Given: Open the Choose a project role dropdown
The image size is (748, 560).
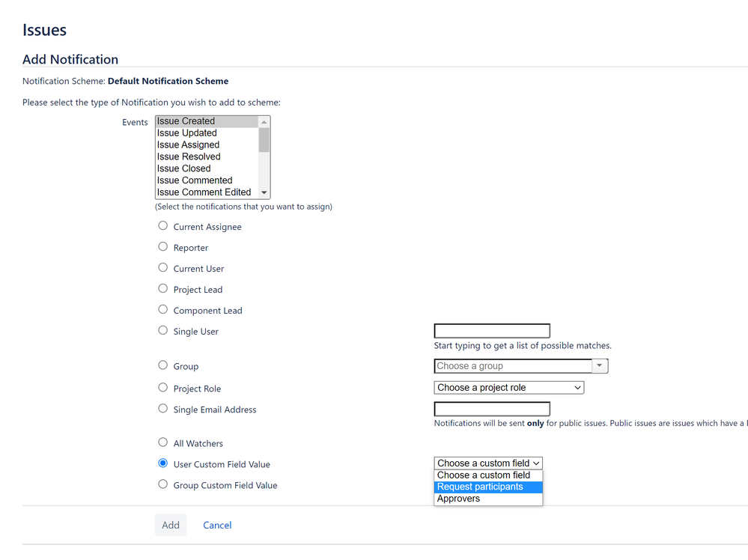Looking at the screenshot, I should point(509,388).
